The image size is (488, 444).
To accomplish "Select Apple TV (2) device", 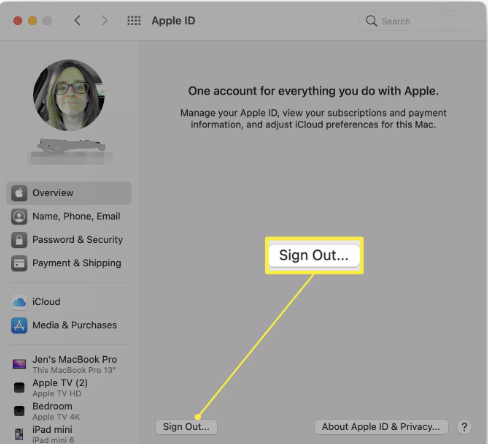I will [69, 388].
